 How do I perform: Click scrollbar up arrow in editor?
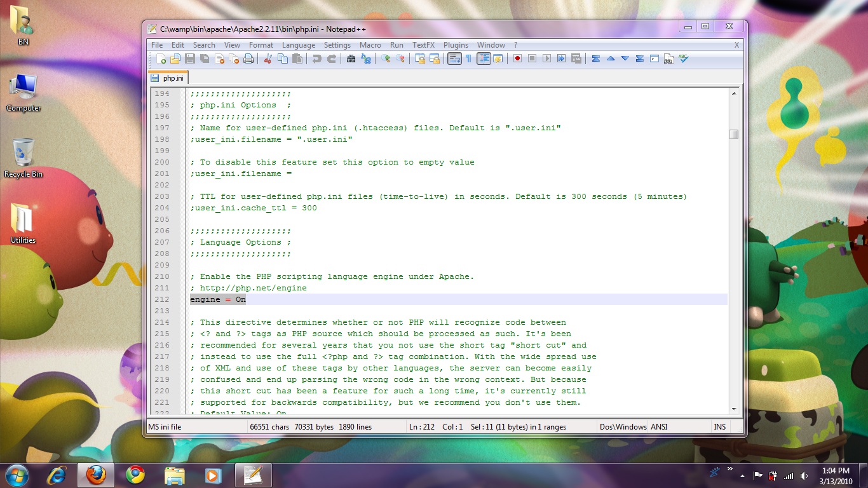[x=733, y=93]
